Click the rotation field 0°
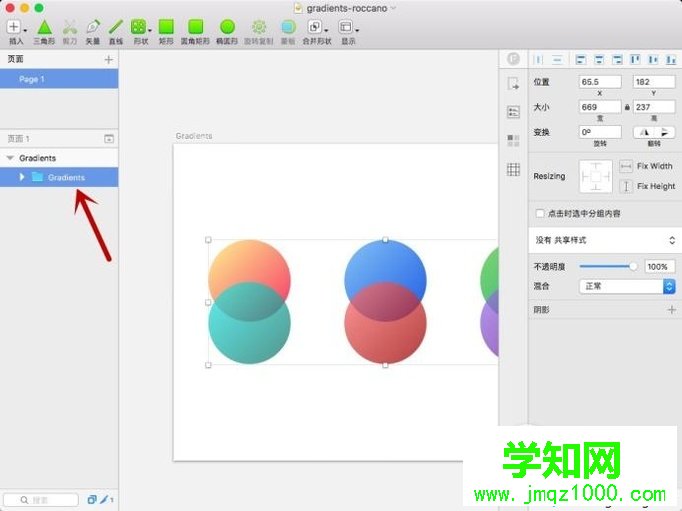The height and width of the screenshot is (511, 682). pos(600,132)
